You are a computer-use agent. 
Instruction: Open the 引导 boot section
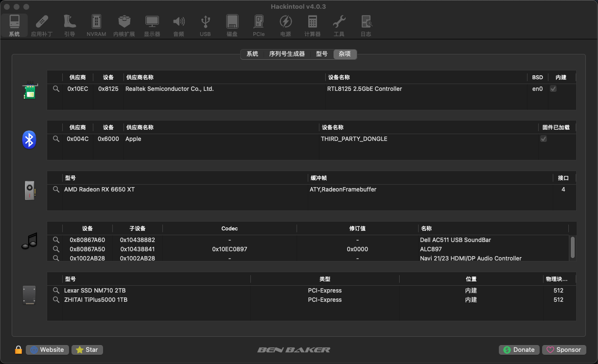(x=70, y=25)
